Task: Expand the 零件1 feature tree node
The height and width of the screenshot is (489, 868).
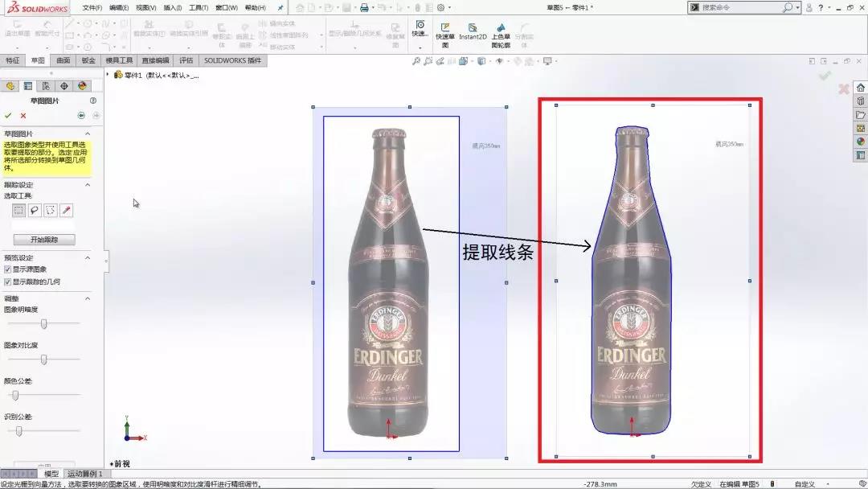Action: coord(108,75)
